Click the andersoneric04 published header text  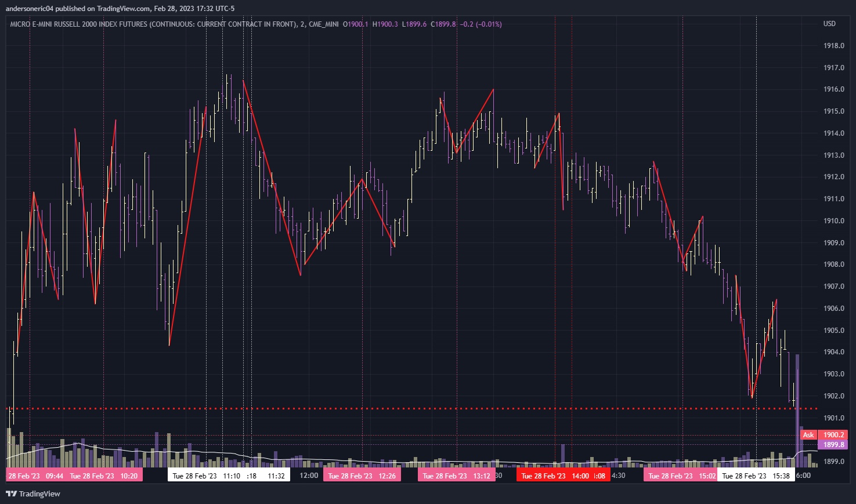pos(120,8)
